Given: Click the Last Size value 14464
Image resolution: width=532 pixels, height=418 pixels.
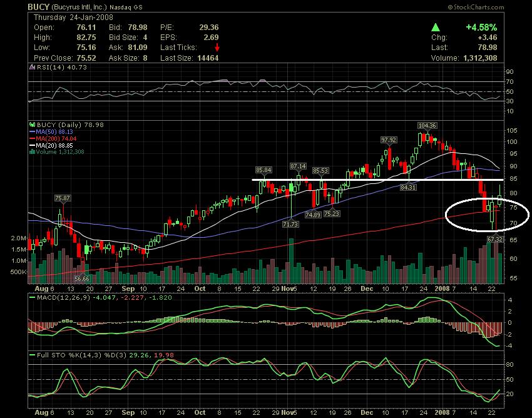Looking at the screenshot, I should tap(208, 58).
